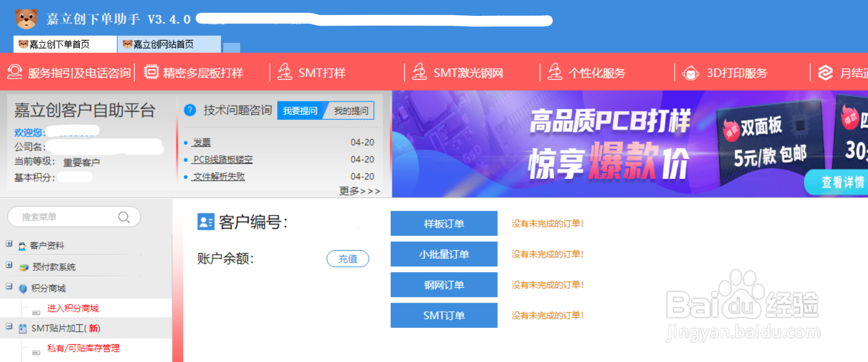The width and height of the screenshot is (868, 362).
Task: Expand the 客户资料 tree node
Action: (9, 244)
